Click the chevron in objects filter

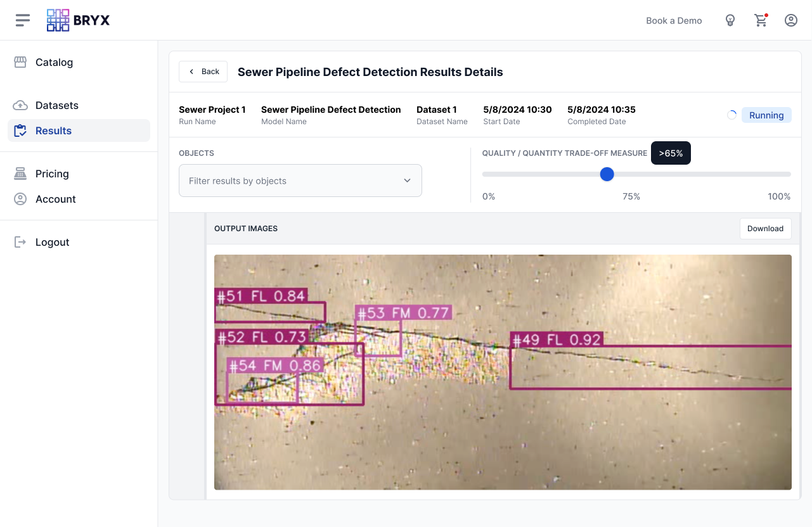click(407, 181)
